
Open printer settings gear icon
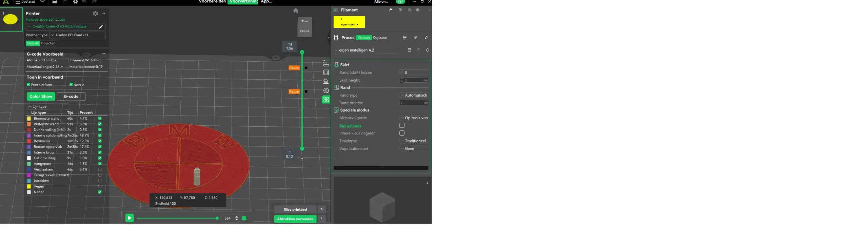(x=95, y=13)
